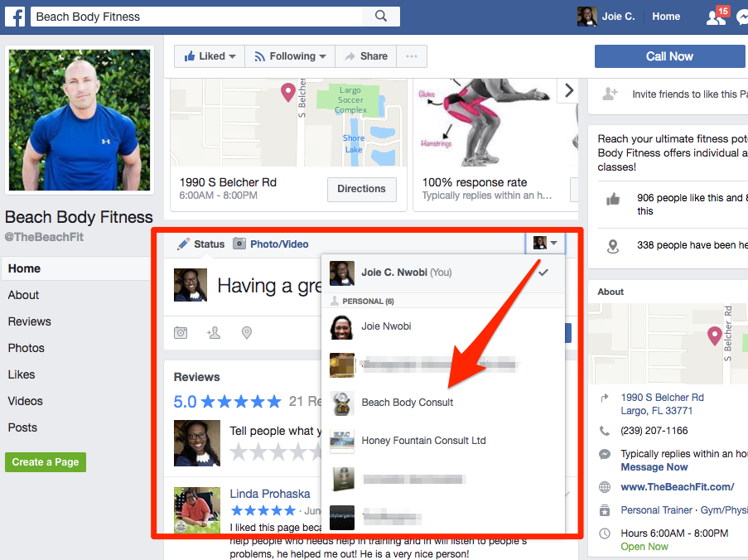Click the category icon beside Personal Trainer
Image resolution: width=748 pixels, height=560 pixels.
tap(605, 510)
